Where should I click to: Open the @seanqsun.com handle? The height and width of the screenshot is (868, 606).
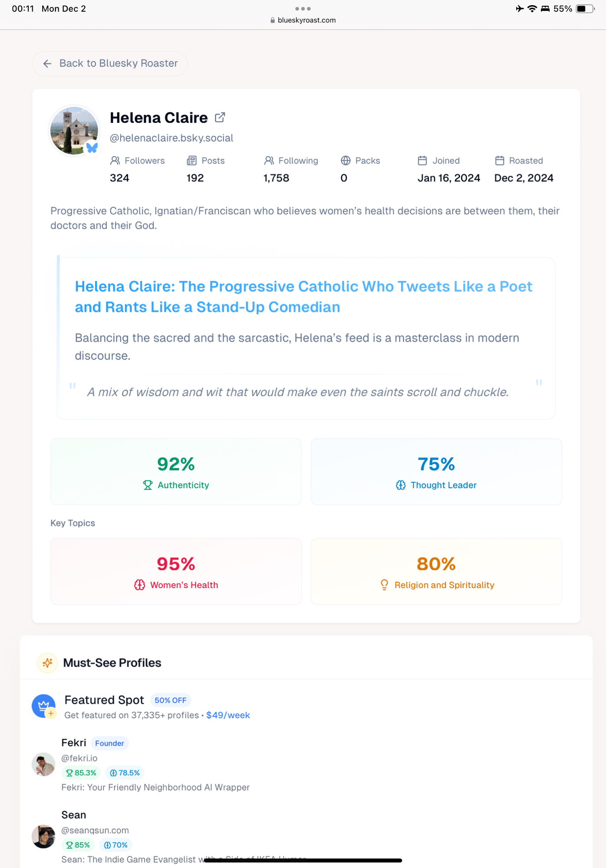tap(95, 830)
